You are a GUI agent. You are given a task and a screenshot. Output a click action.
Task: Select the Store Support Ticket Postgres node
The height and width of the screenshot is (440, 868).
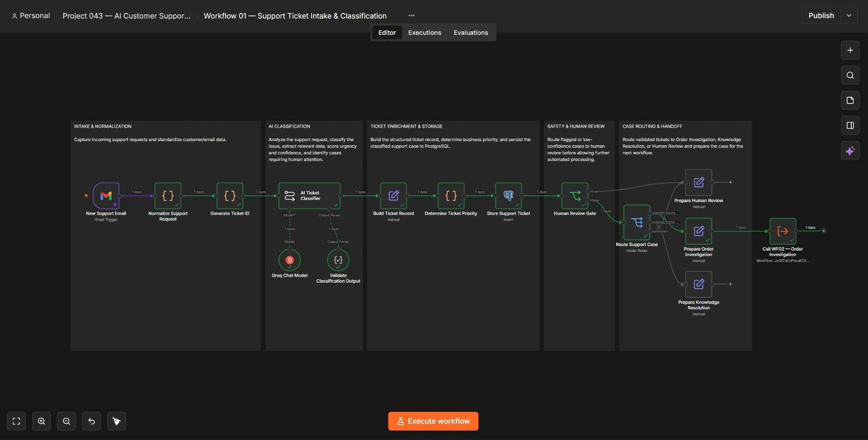coord(509,196)
